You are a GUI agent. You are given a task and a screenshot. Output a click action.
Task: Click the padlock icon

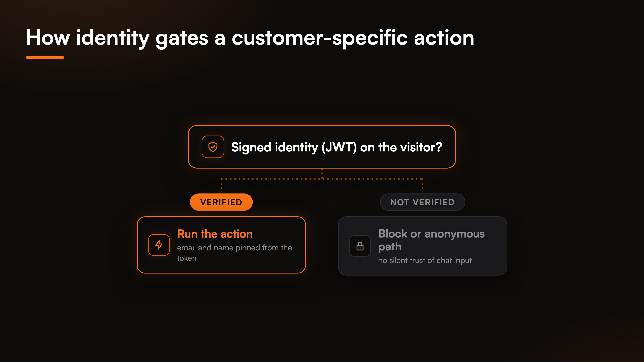(x=360, y=246)
